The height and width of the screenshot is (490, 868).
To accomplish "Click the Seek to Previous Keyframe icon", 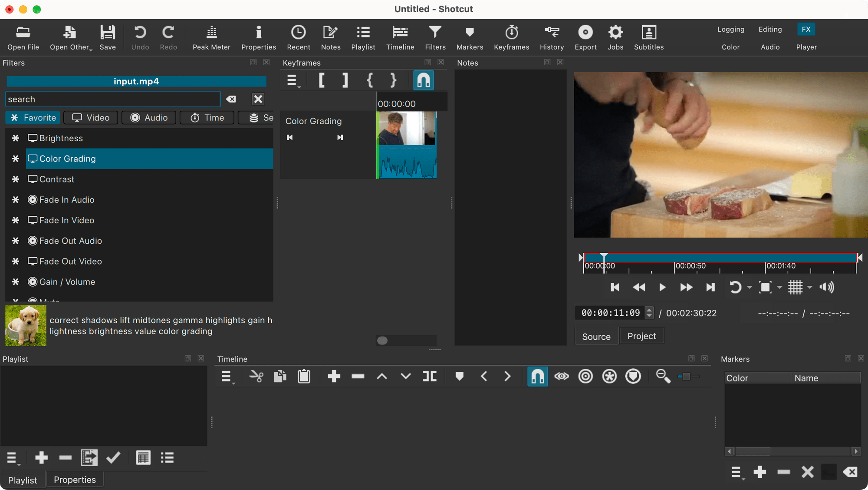I will tap(290, 137).
